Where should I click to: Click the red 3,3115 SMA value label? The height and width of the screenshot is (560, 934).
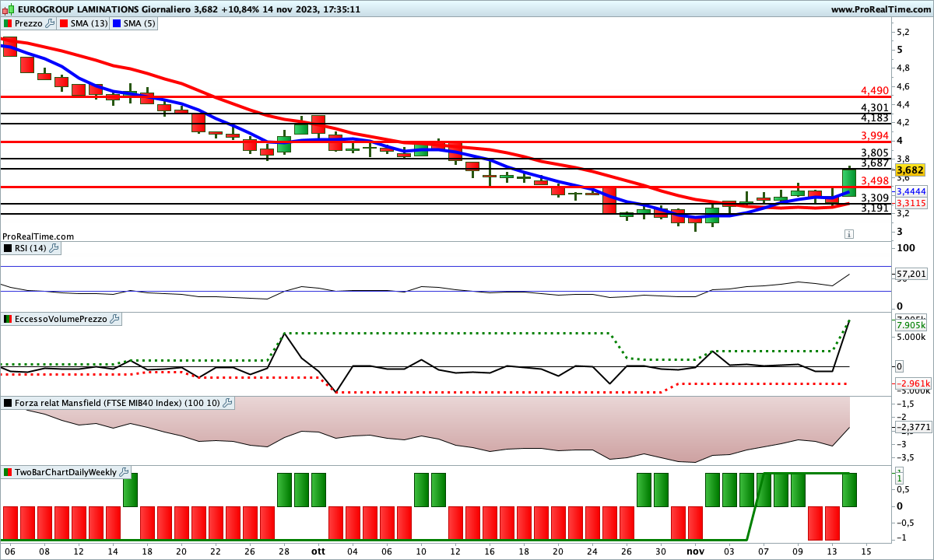911,202
